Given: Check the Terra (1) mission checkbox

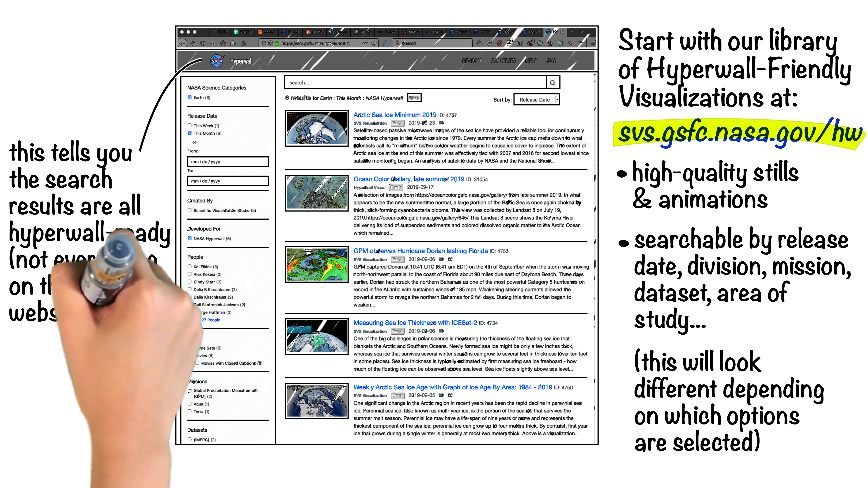Looking at the screenshot, I should point(189,411).
